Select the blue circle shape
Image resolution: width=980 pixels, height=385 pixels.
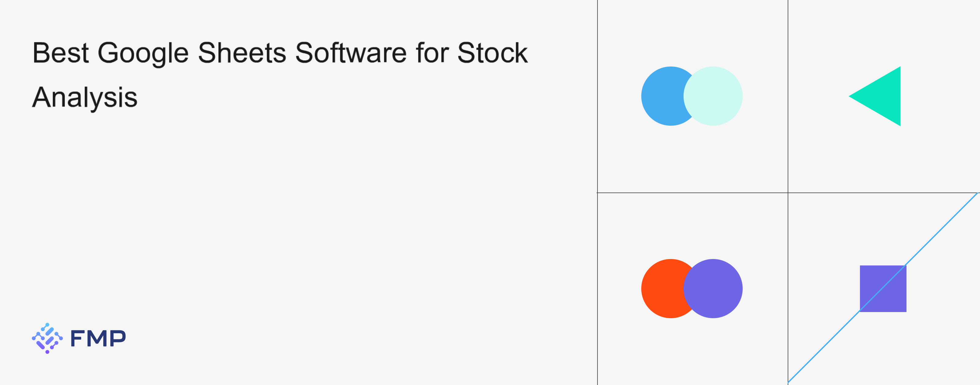[x=662, y=96]
